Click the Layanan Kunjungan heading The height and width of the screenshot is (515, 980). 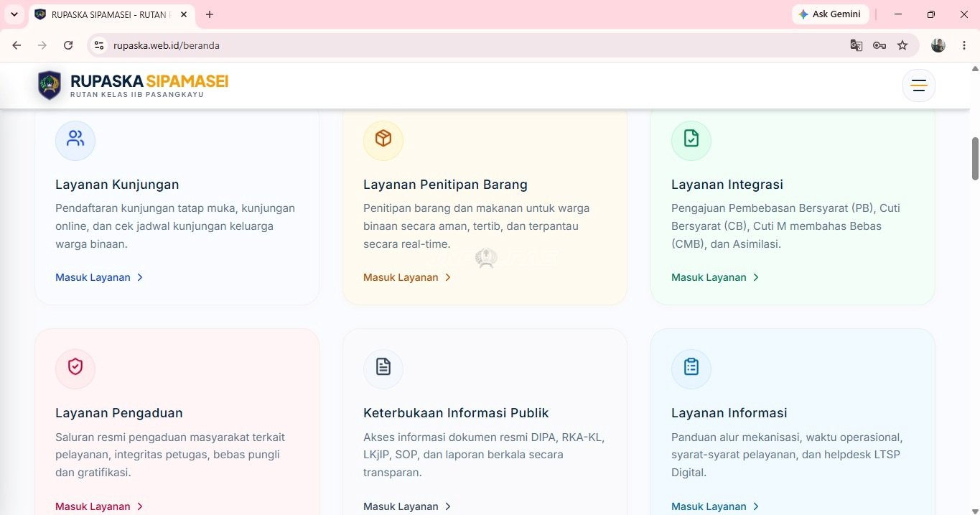point(117,185)
